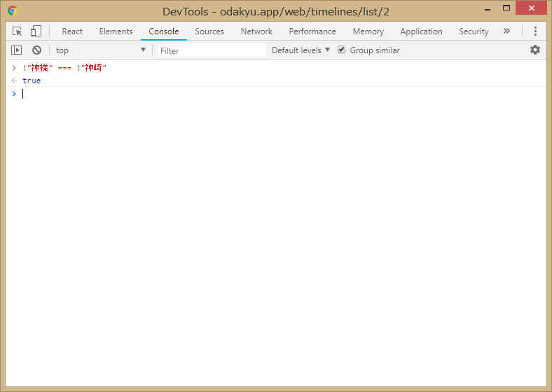Show the console sidebar icon
This screenshot has height=392, width=552.
pos(16,50)
